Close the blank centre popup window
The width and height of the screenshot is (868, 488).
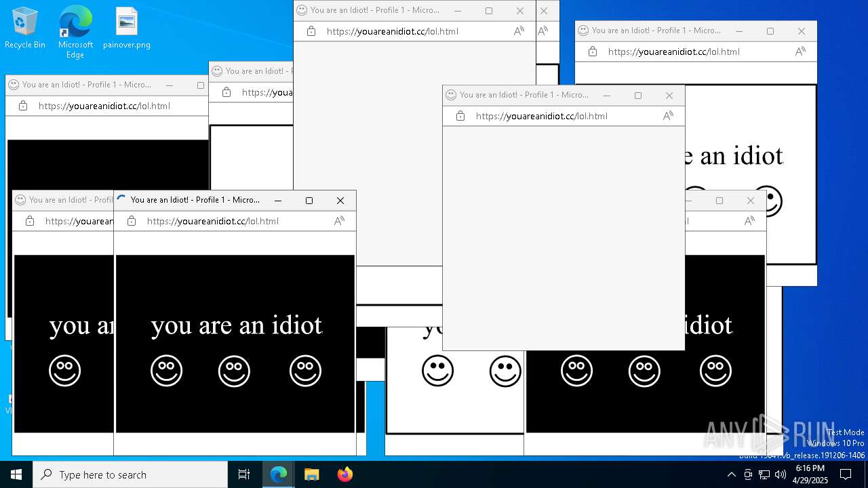point(669,96)
